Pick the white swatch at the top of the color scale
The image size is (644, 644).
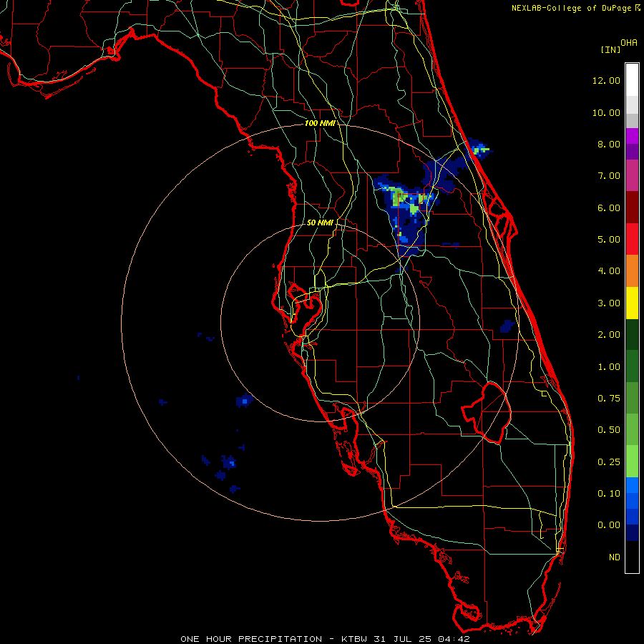[632, 80]
